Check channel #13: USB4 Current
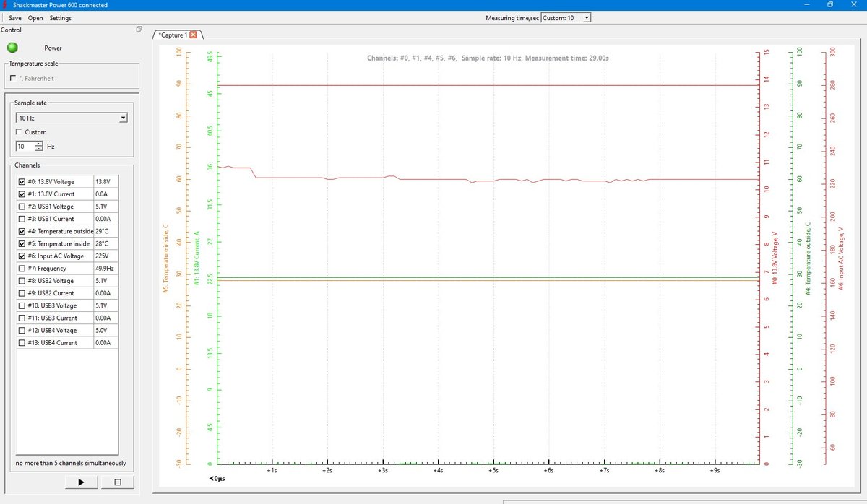Viewport: 867px width, 504px height. click(x=21, y=342)
